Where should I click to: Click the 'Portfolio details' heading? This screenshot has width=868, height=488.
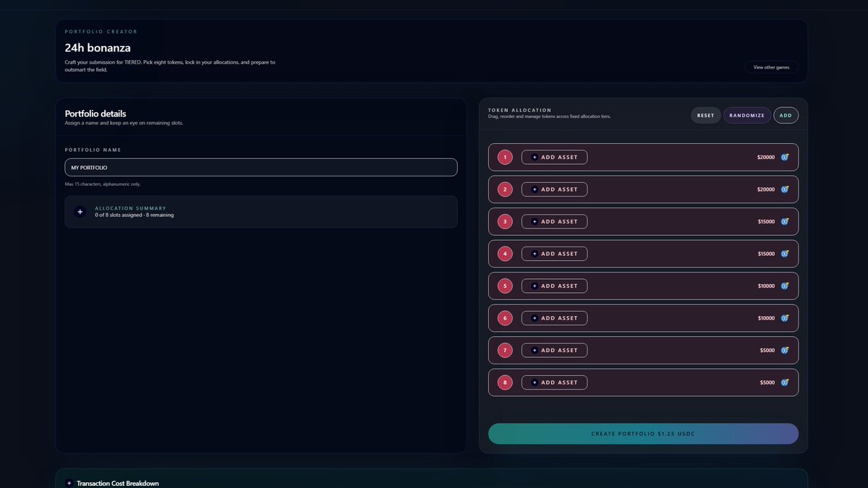95,114
